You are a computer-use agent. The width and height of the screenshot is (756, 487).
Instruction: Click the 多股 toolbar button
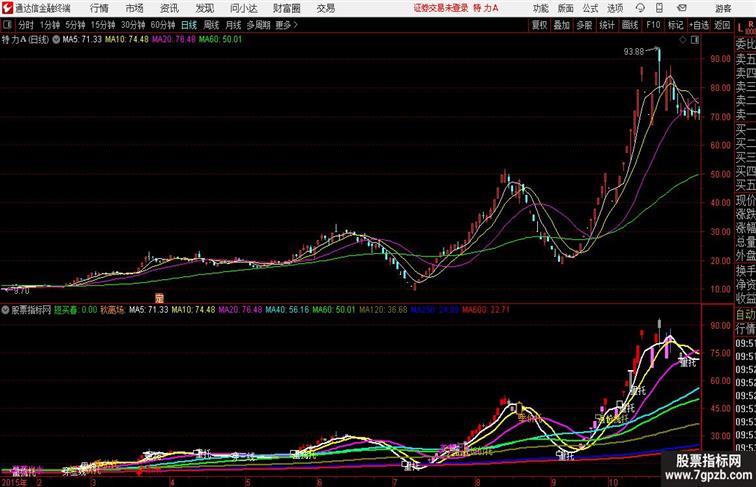click(x=584, y=25)
